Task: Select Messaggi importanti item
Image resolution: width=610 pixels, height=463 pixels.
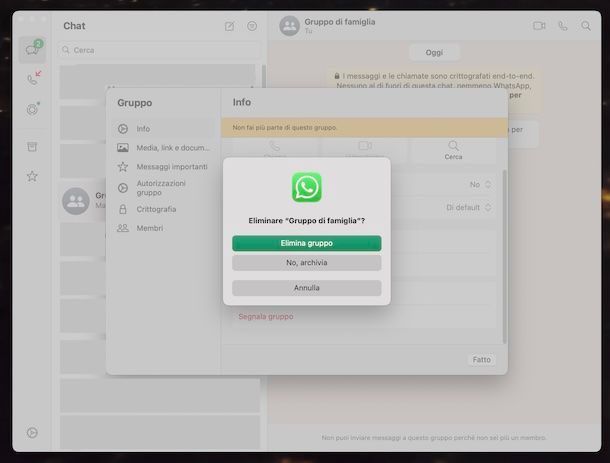Action: [163, 167]
